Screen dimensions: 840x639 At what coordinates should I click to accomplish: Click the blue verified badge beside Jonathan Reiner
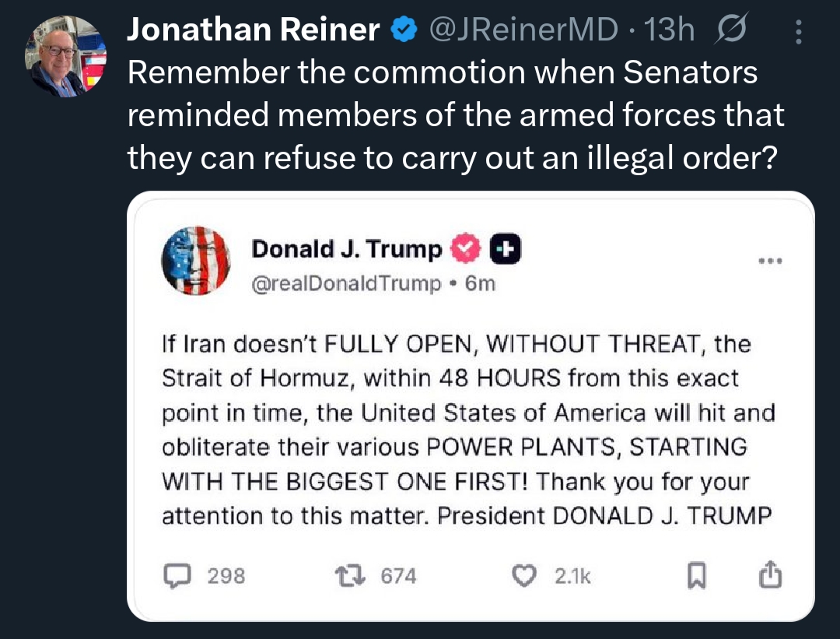pos(402,30)
